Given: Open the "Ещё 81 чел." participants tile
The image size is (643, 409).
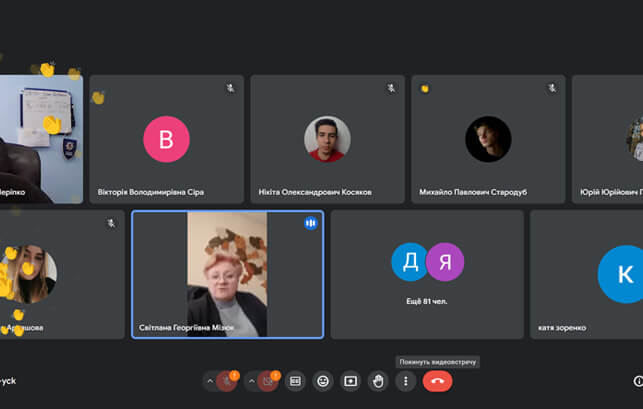Looking at the screenshot, I should [x=427, y=274].
